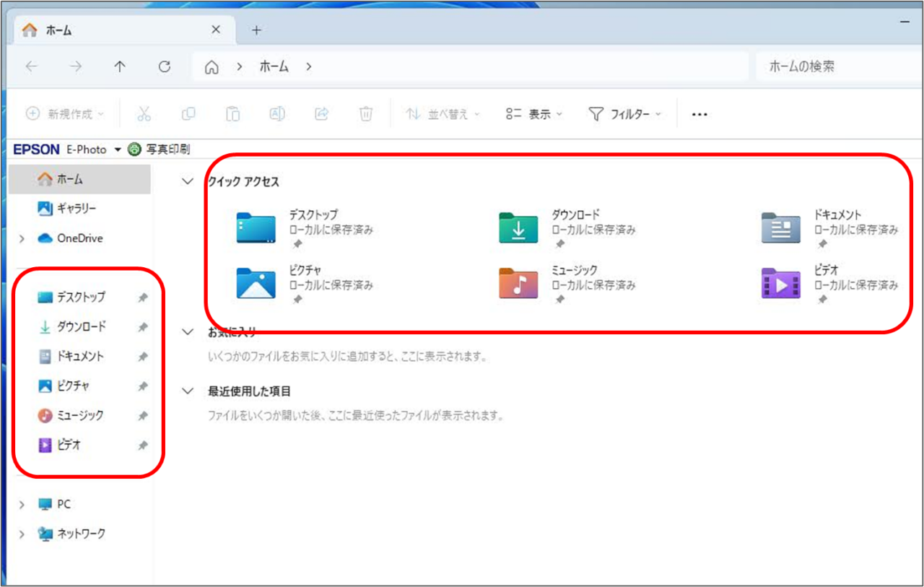Go up one folder level
Screen dimensions: 924x587
(x=120, y=66)
